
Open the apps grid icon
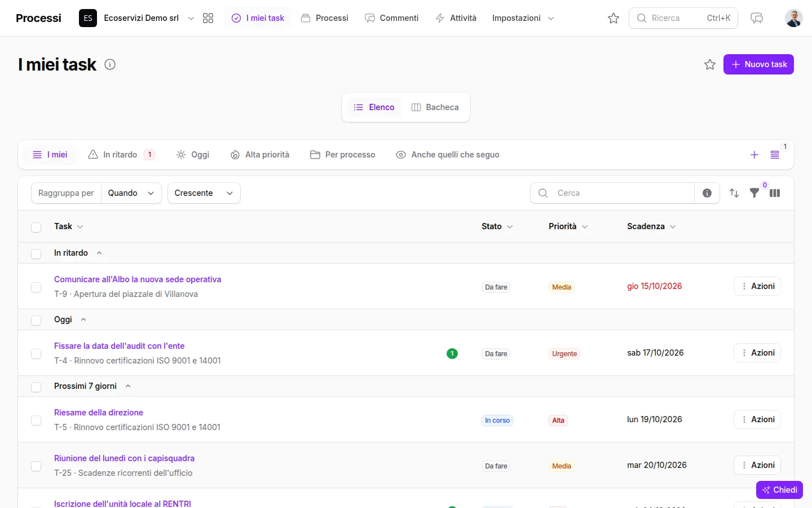point(208,18)
